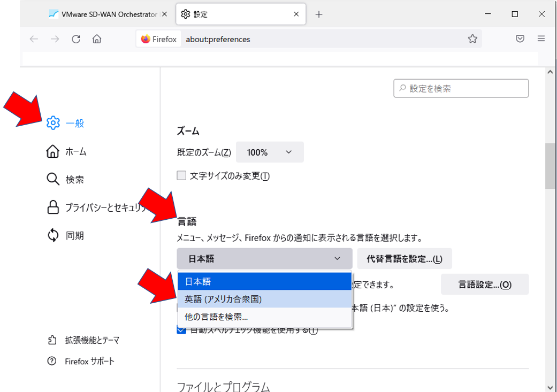Click 言語設定... button
The height and width of the screenshot is (392, 557).
(x=485, y=284)
